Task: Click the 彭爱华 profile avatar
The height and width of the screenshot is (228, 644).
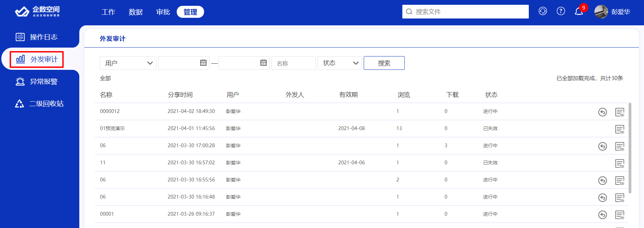Action: pyautogui.click(x=601, y=12)
